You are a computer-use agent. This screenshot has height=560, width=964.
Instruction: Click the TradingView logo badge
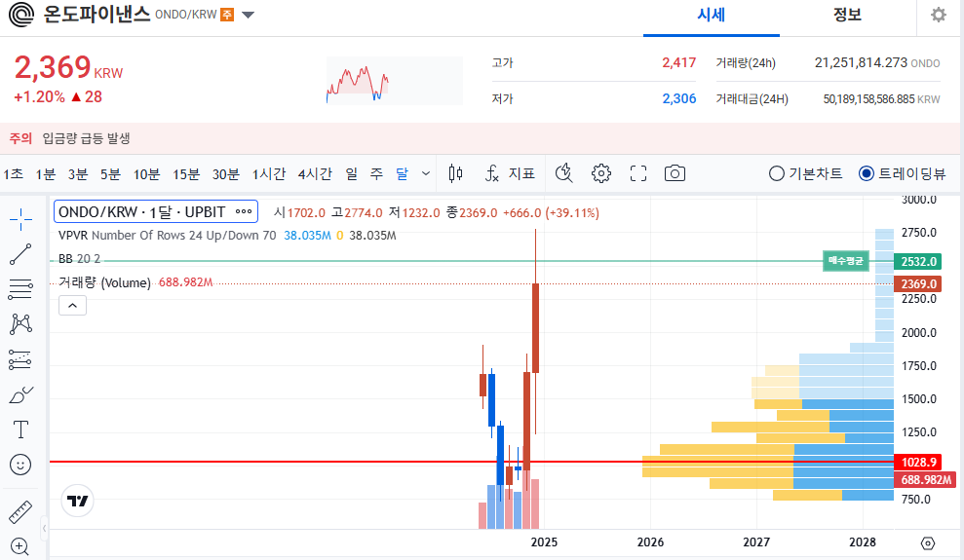77,501
